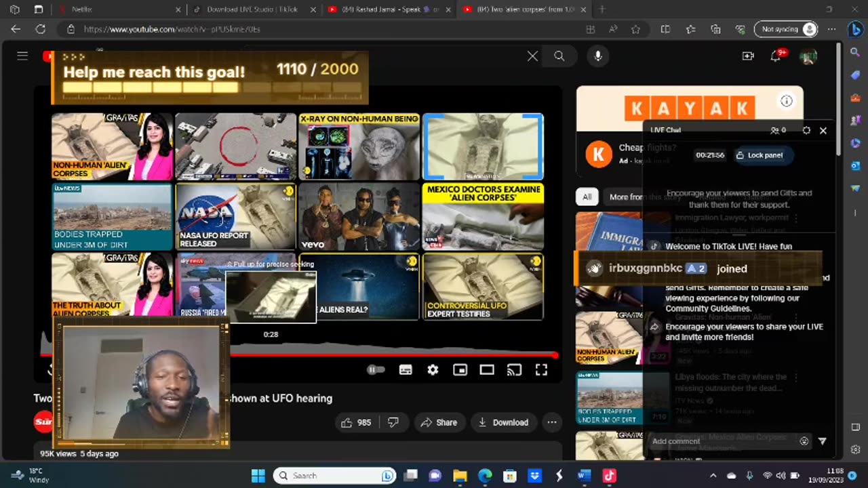
Task: Click Not syncing profile button
Action: coord(787,29)
